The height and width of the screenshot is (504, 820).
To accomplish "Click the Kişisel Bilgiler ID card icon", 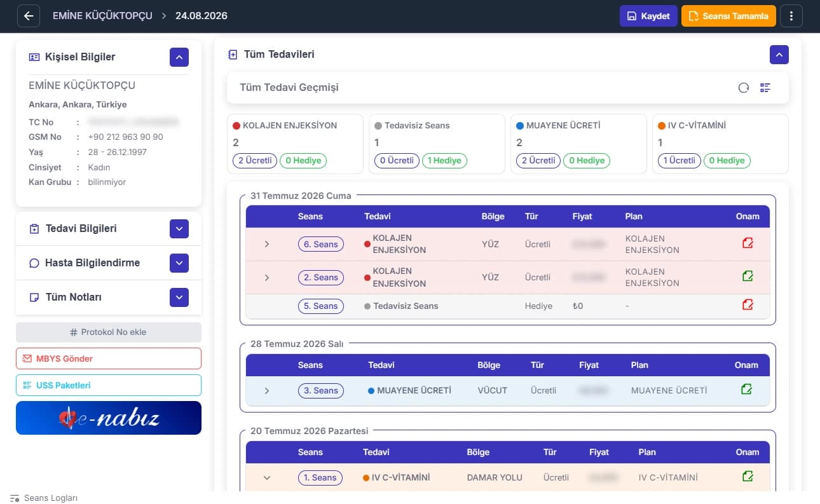I will pyautogui.click(x=34, y=57).
